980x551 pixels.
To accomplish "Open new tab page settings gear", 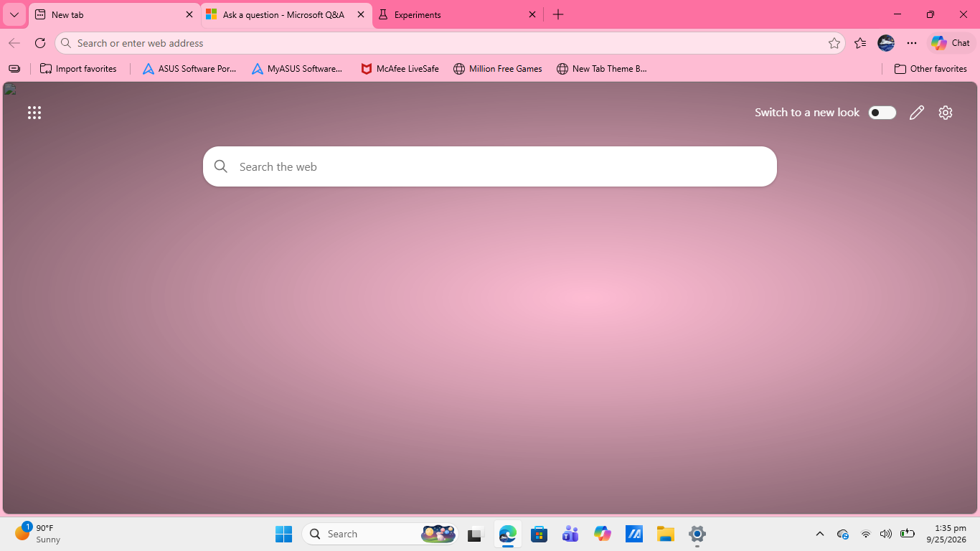I will pos(946,113).
